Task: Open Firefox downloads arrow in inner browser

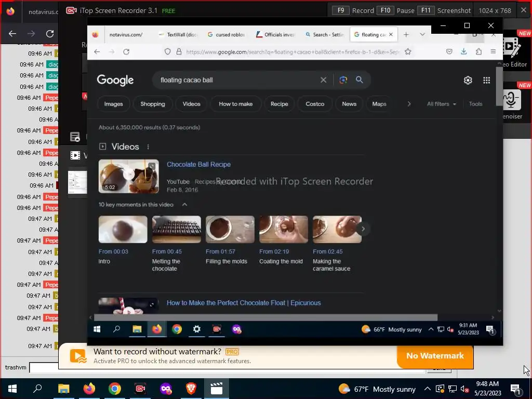Action: [464, 51]
